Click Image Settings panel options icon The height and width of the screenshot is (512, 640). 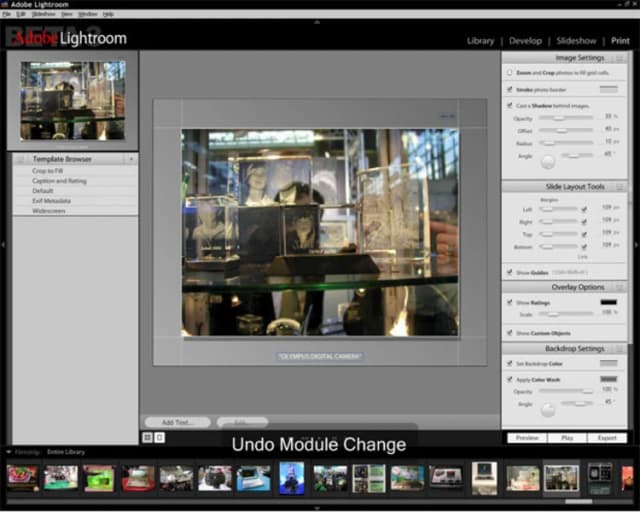coord(620,58)
